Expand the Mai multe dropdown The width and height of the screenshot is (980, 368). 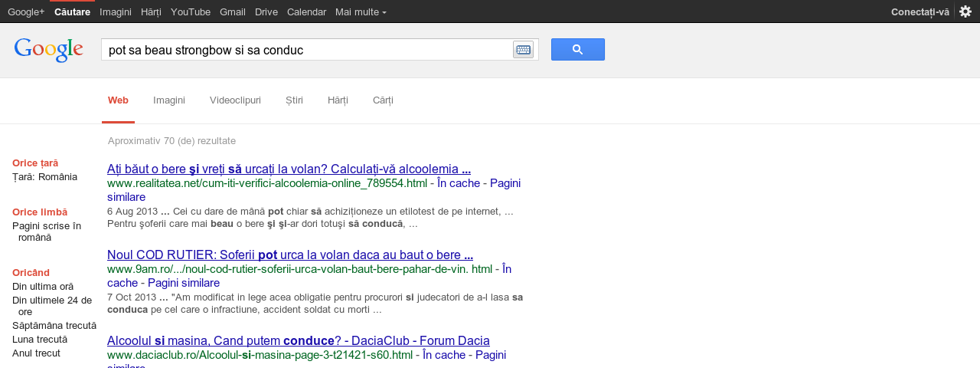(361, 11)
